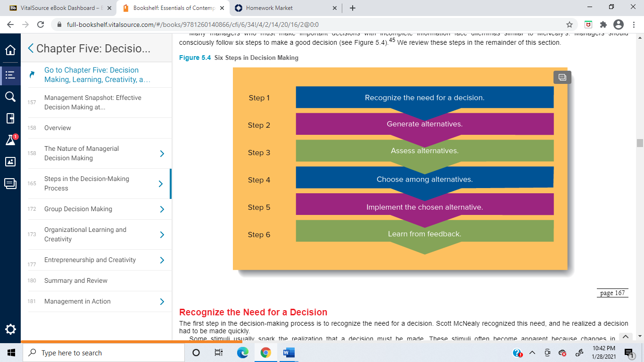The width and height of the screenshot is (644, 362).
Task: Open the Chrome extensions puzzle icon
Action: (x=603, y=25)
